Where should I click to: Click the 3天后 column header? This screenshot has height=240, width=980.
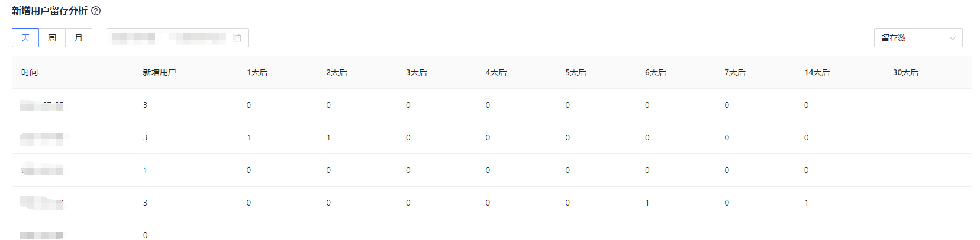click(417, 72)
